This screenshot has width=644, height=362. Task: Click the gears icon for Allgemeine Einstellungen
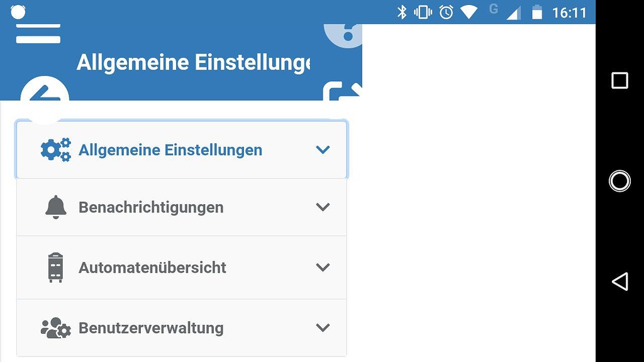click(56, 150)
